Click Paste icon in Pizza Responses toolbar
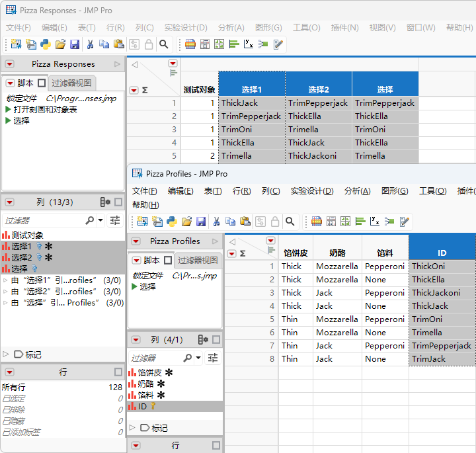 [x=119, y=44]
